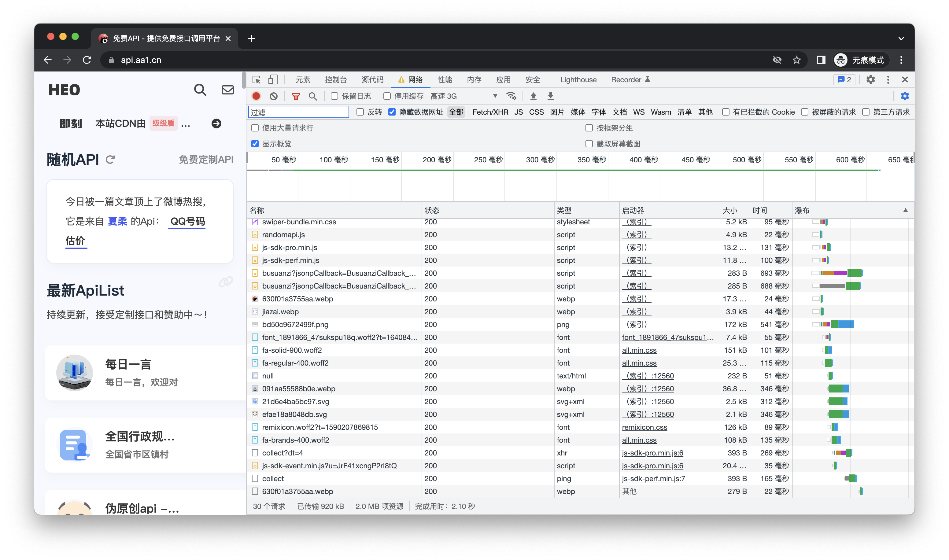
Task: Open the DevTools three-dot menu
Action: pyautogui.click(x=888, y=79)
